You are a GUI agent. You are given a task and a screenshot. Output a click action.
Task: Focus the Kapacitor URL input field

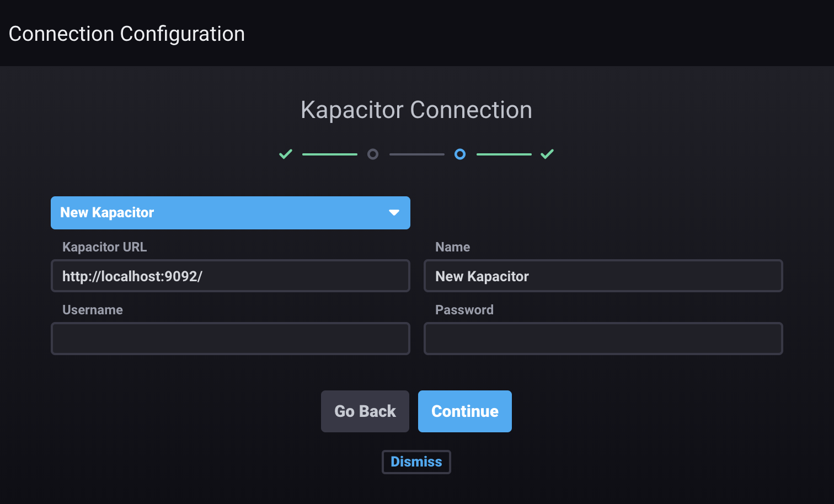tap(230, 276)
